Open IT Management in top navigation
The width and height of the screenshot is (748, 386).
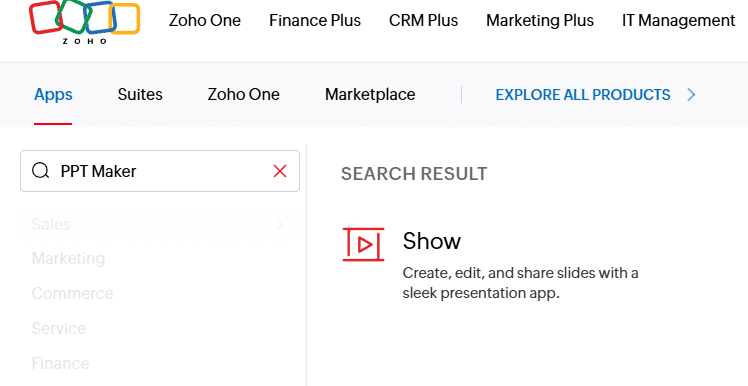[x=678, y=21]
